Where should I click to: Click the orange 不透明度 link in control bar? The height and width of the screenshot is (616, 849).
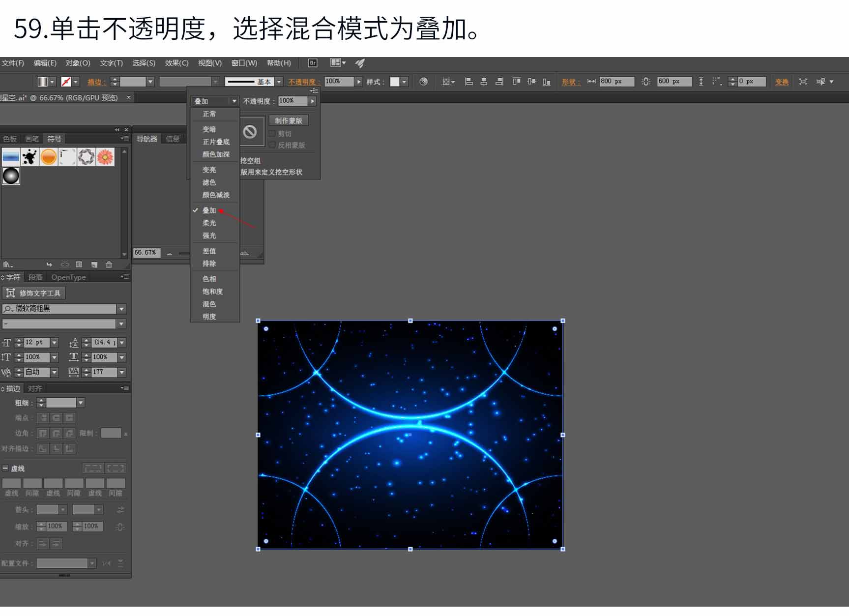[303, 82]
